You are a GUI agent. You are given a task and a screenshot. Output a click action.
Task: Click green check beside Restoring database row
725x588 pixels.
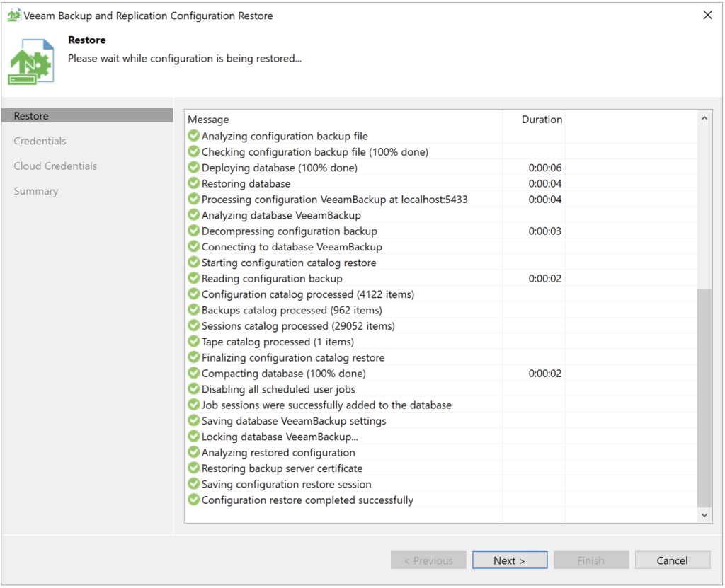click(x=194, y=183)
